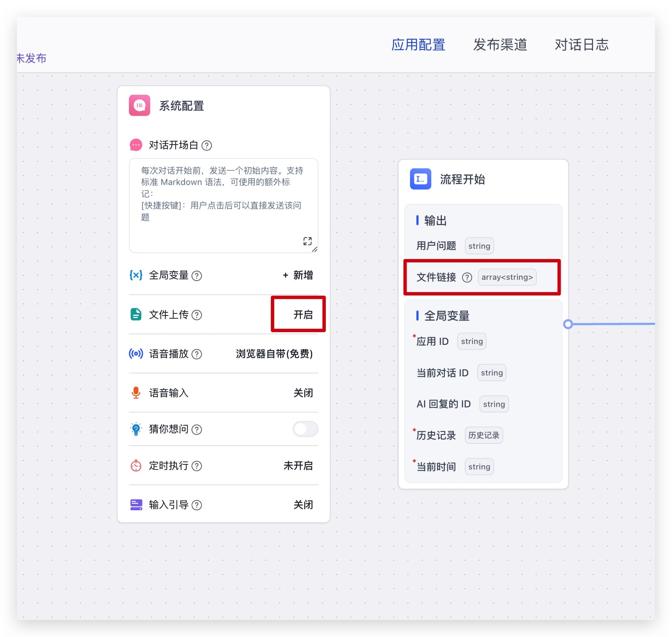Click the help icon beside 文件上传

pos(196,315)
